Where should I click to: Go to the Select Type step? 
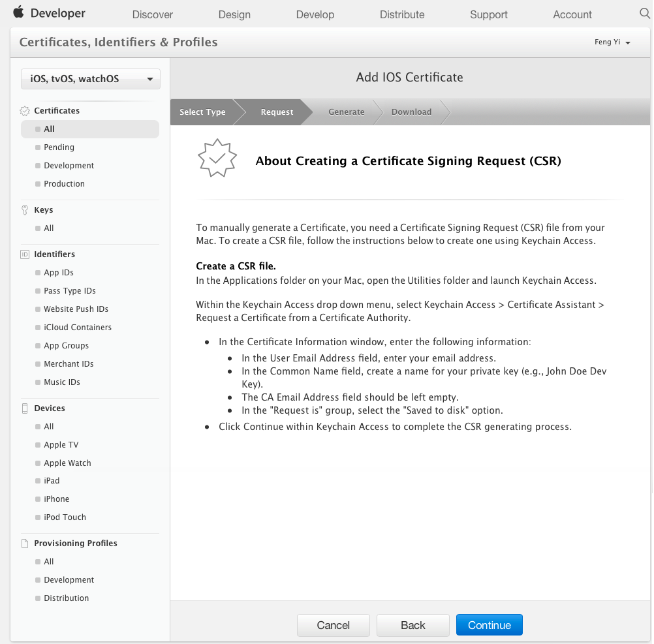point(202,112)
